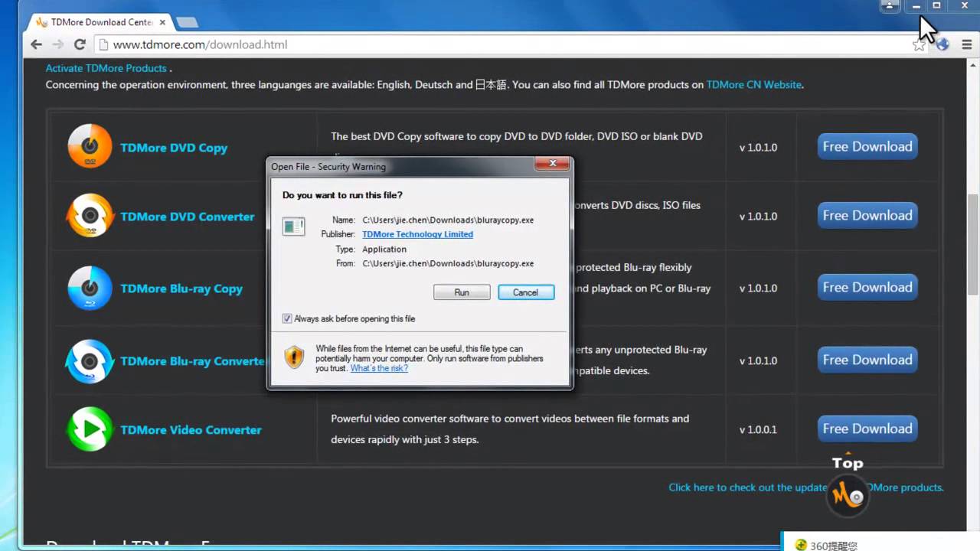Viewport: 980px width, 551px height.
Task: Free Download TDMore DVD Copy
Action: point(867,146)
